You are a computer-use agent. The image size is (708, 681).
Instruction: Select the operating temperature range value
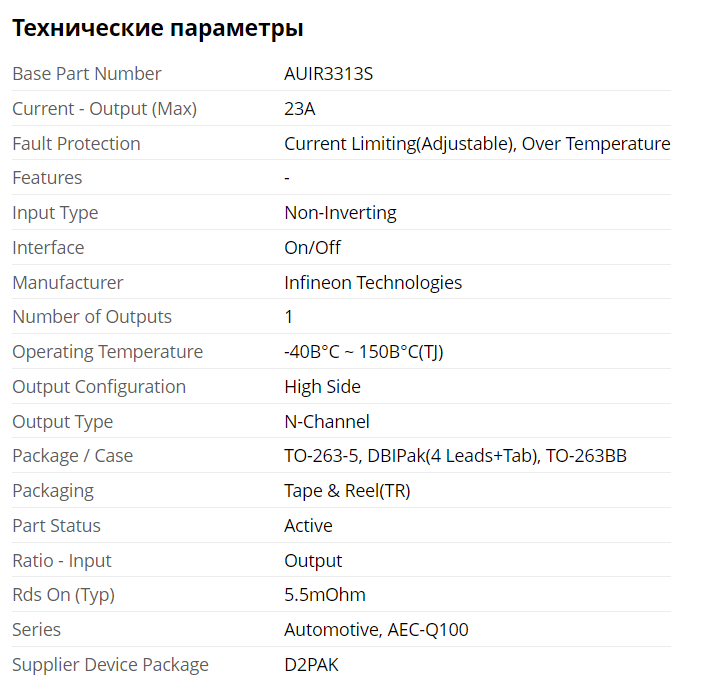(363, 352)
